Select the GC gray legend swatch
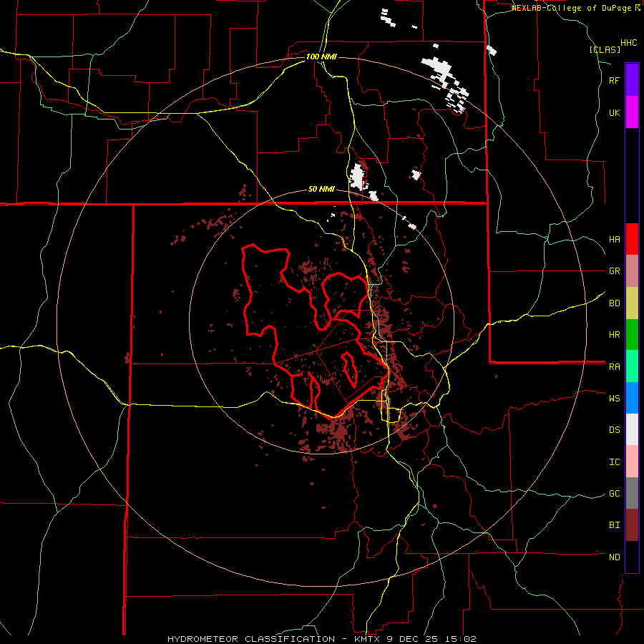The width and height of the screenshot is (644, 644). pos(632,493)
